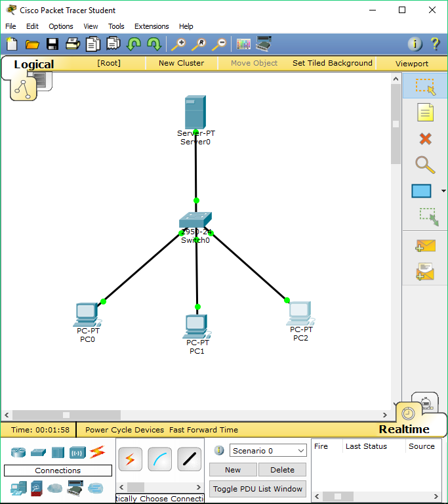The image size is (448, 504).
Task: Click the navigation tree icon under Logical
Action: [23, 89]
